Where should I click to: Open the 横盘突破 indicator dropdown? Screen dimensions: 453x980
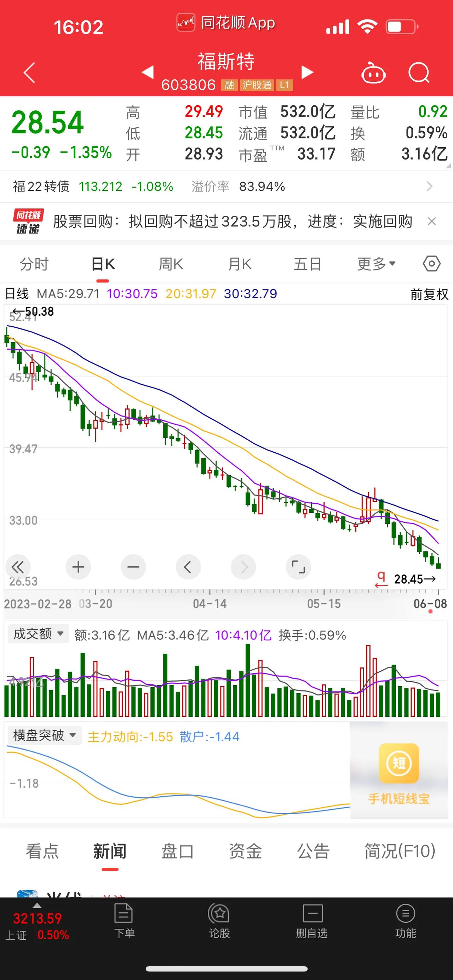[x=45, y=735]
